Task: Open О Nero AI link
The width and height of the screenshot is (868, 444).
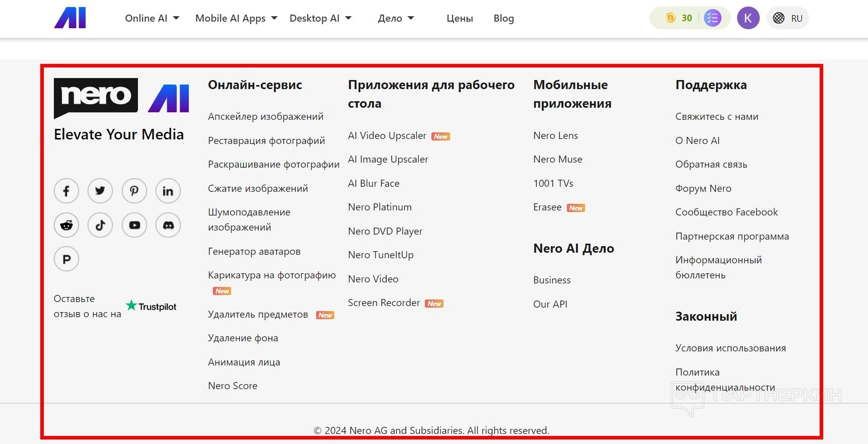Action: 697,140
